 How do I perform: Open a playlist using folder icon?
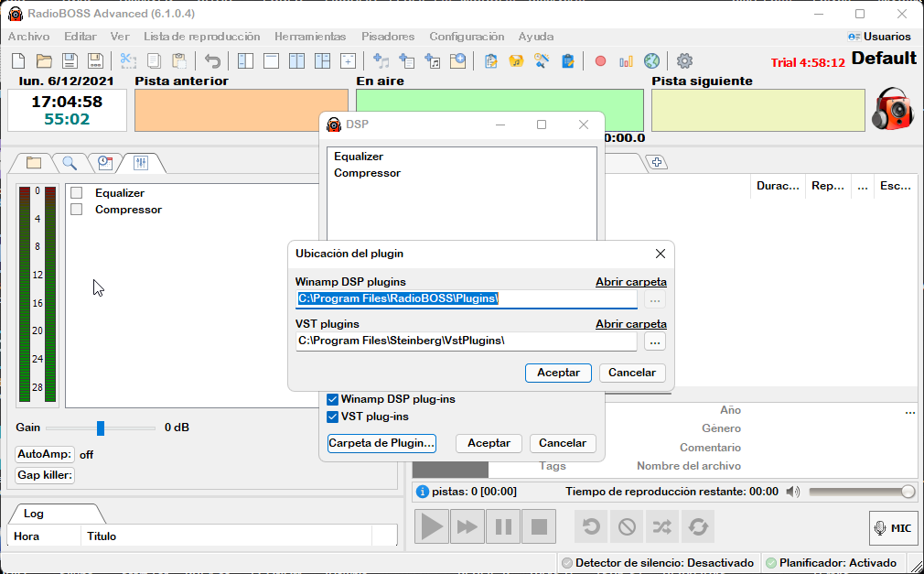click(x=44, y=60)
